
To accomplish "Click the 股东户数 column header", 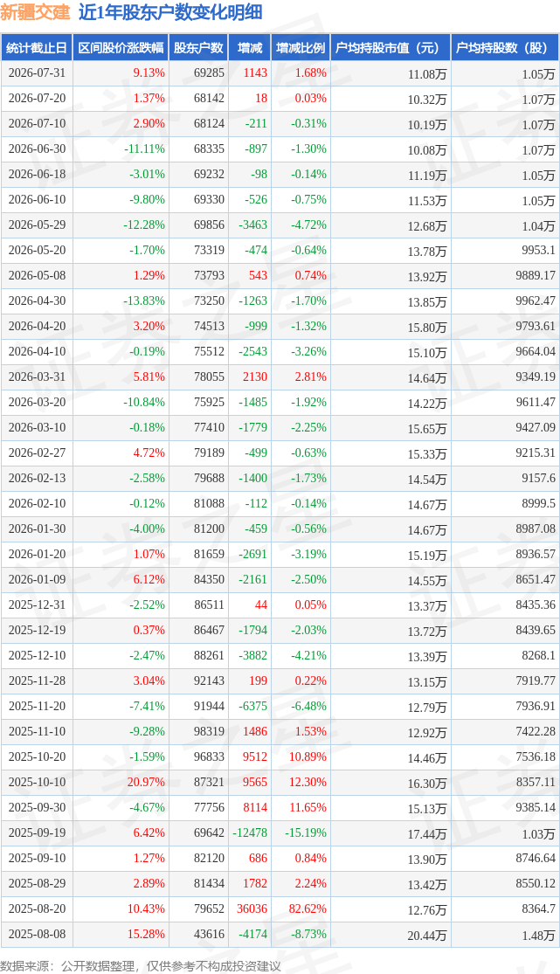I will [x=198, y=48].
